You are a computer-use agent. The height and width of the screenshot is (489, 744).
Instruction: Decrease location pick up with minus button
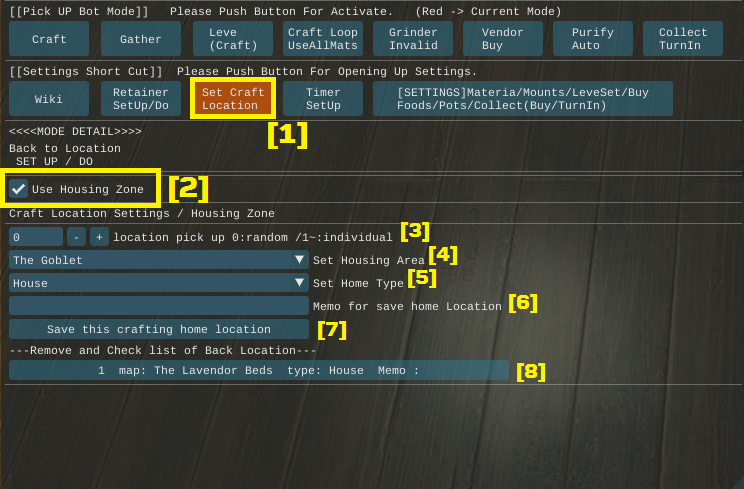pos(77,237)
